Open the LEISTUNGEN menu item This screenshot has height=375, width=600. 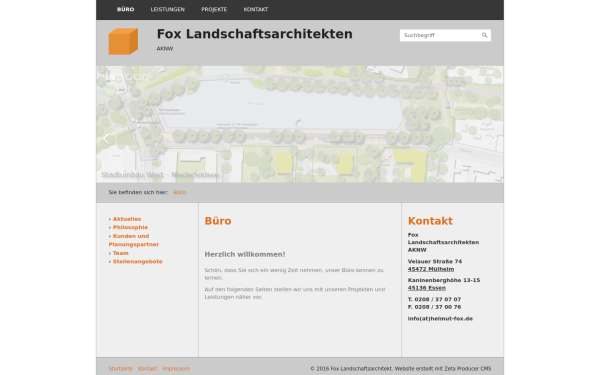point(168,9)
